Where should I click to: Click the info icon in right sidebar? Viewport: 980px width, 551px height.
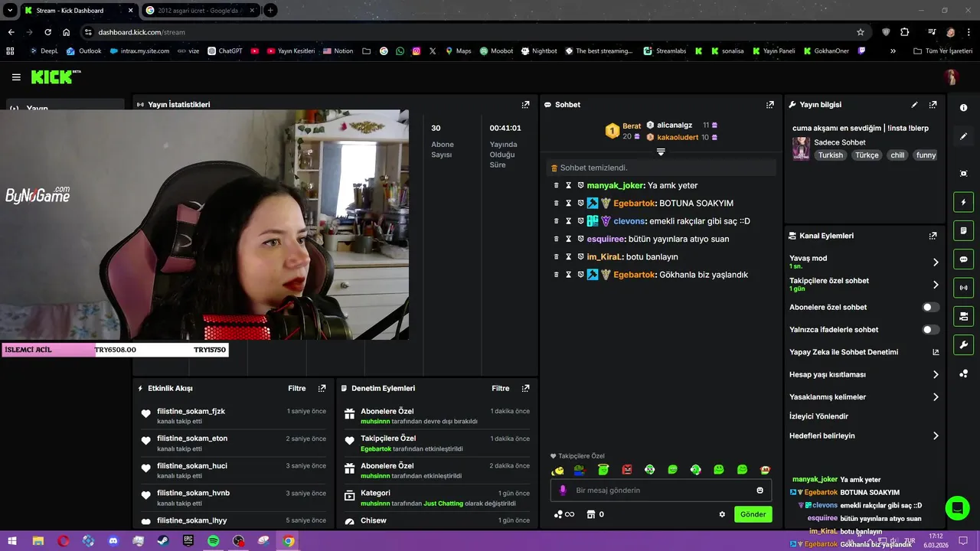coord(963,108)
